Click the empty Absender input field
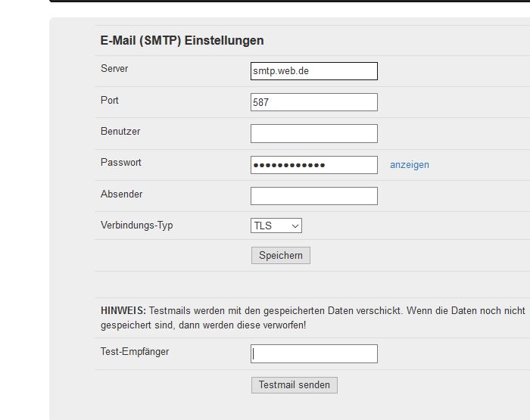The image size is (530, 420). tap(313, 196)
